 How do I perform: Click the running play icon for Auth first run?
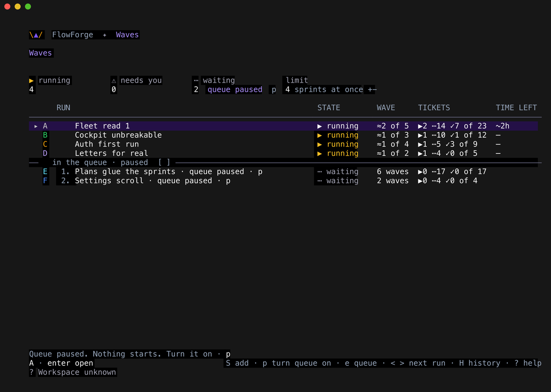tap(320, 144)
